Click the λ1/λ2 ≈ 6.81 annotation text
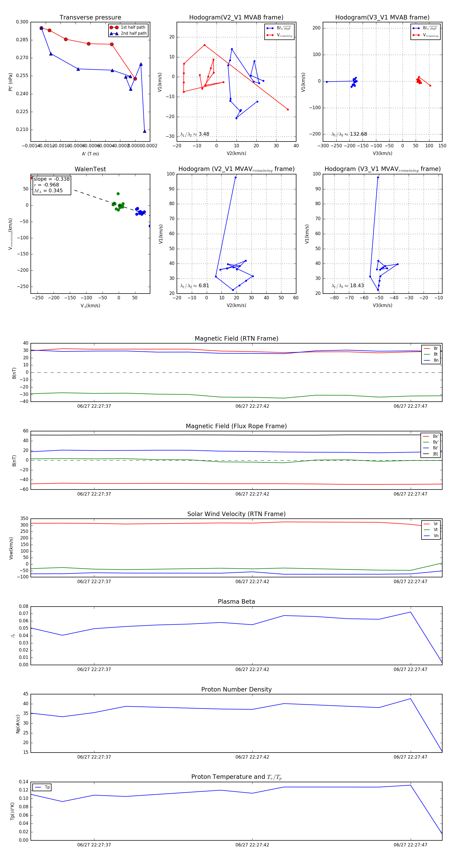The height and width of the screenshot is (868, 473). [194, 286]
